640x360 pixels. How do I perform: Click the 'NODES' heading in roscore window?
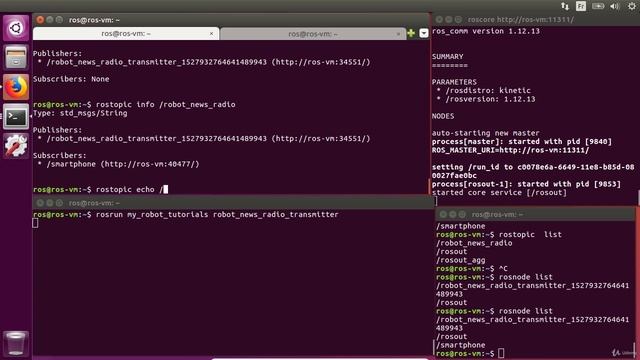[x=443, y=116]
